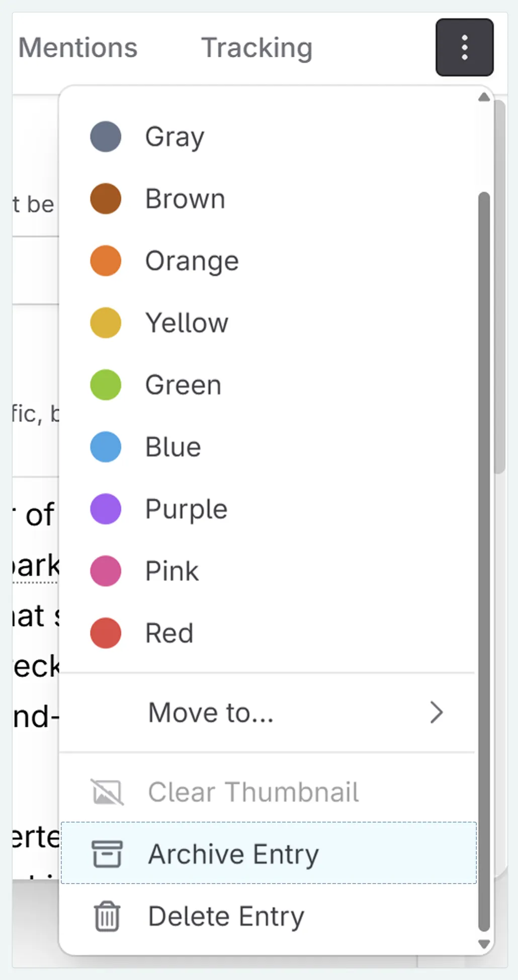518x980 pixels.
Task: Click the Archive Entry box icon
Action: (107, 854)
